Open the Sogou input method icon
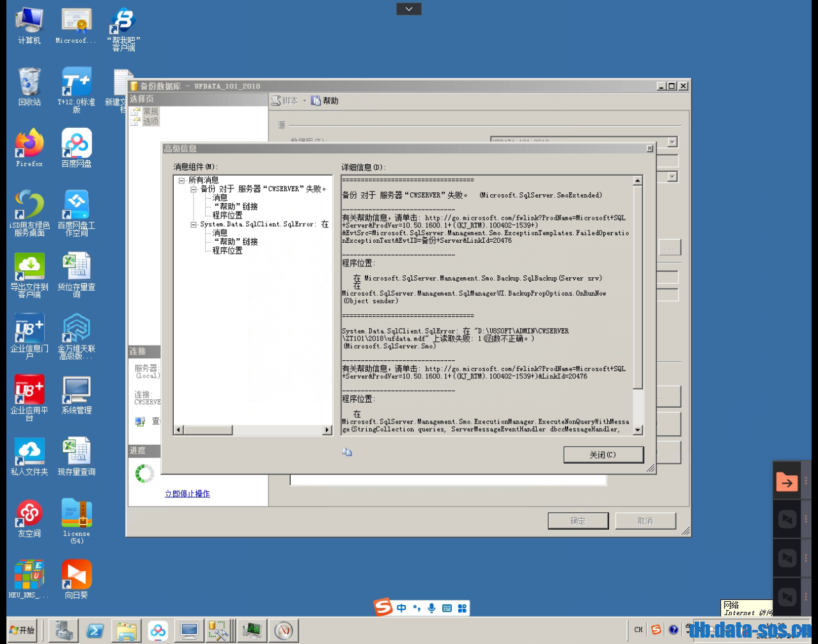 pyautogui.click(x=383, y=608)
